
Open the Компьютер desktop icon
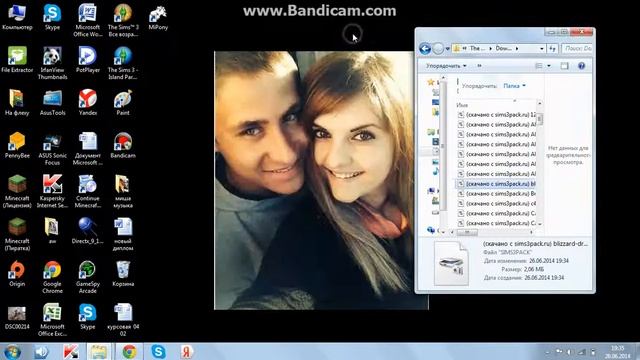[17, 18]
